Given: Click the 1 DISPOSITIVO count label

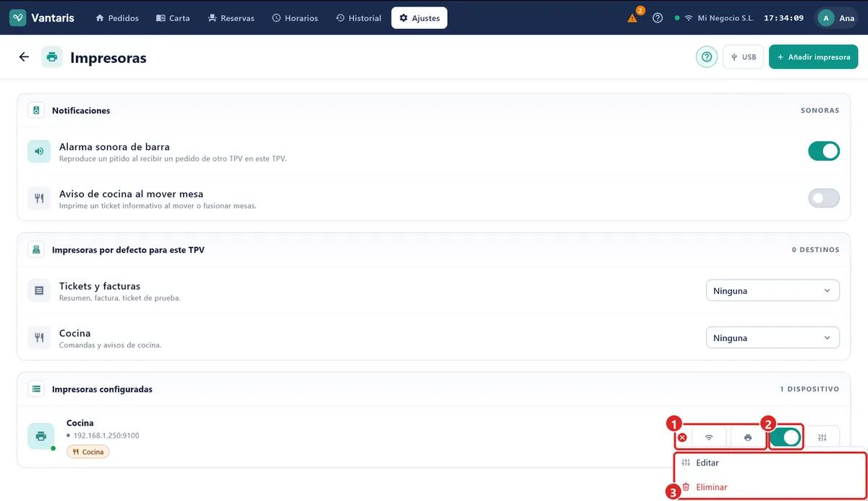Looking at the screenshot, I should [809, 389].
